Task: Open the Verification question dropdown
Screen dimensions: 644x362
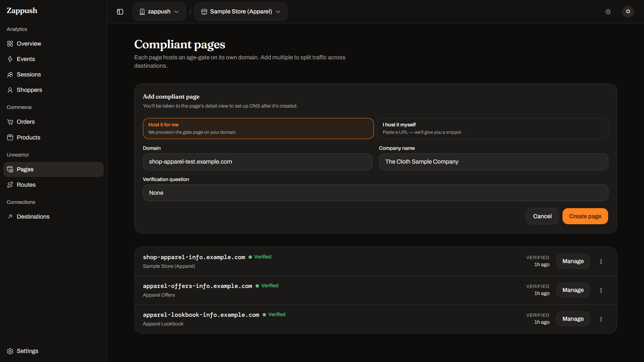Action: tap(375, 193)
